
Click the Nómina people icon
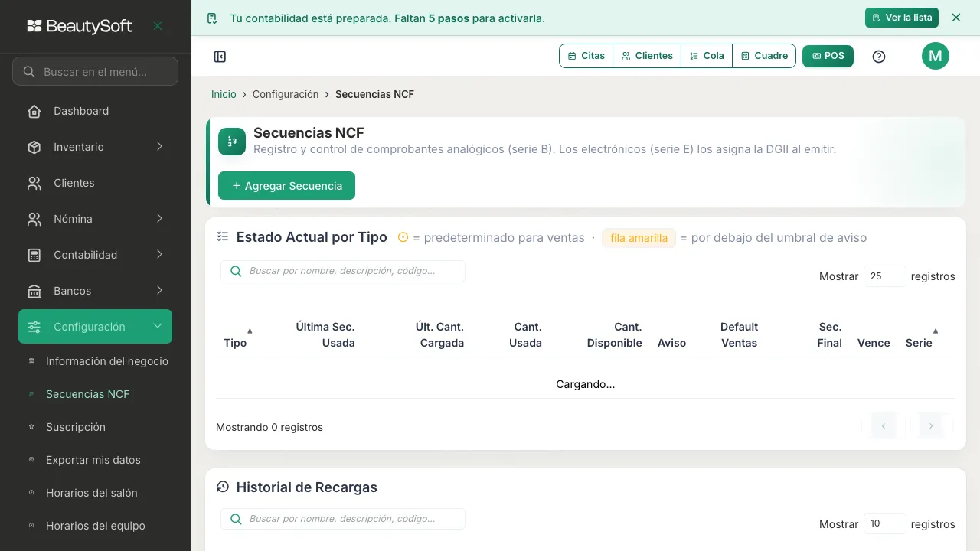tap(34, 219)
